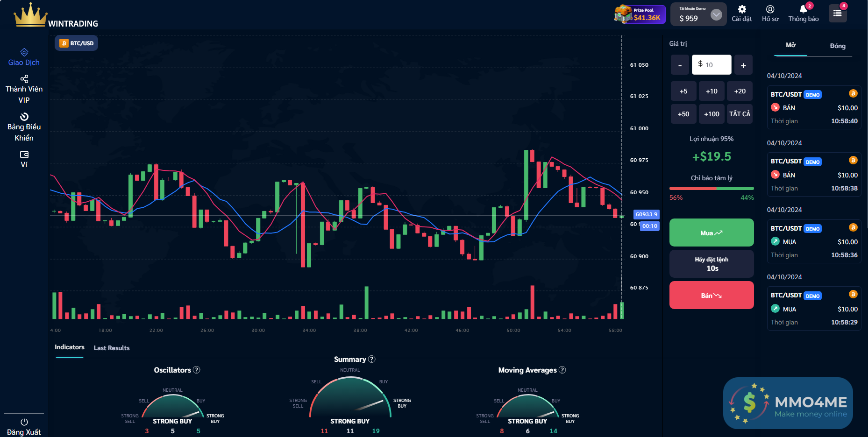Click the 56% sell sentiment value

coord(676,197)
